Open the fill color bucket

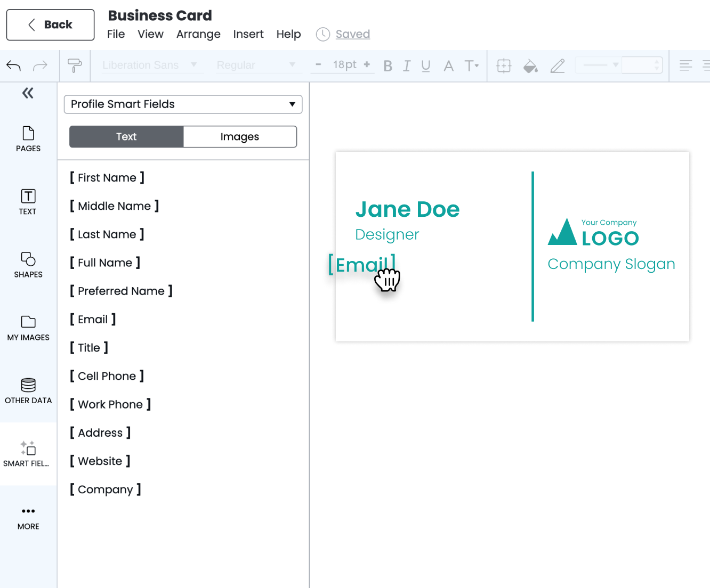click(530, 66)
